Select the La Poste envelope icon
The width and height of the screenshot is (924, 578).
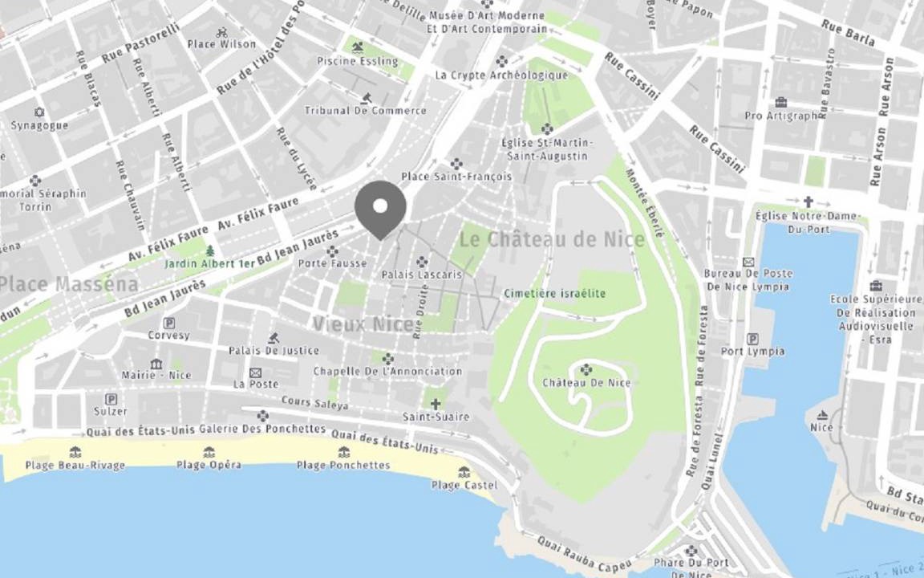(x=255, y=372)
